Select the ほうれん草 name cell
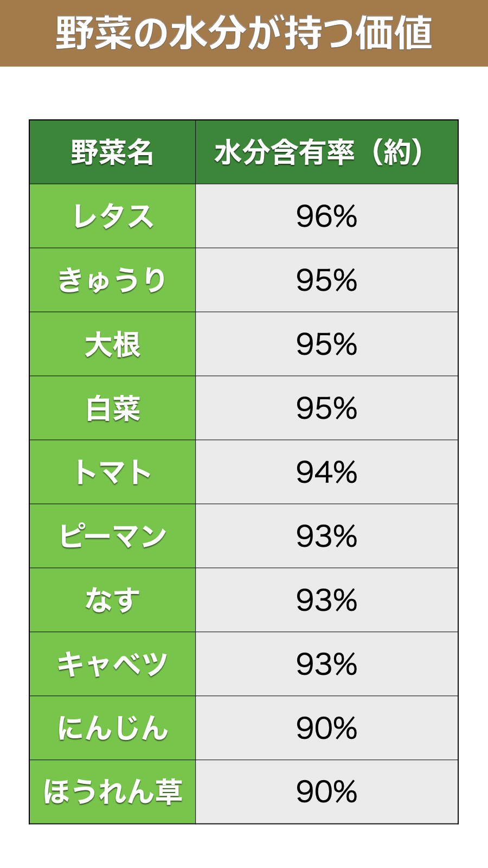488x868 pixels. pyautogui.click(x=112, y=792)
